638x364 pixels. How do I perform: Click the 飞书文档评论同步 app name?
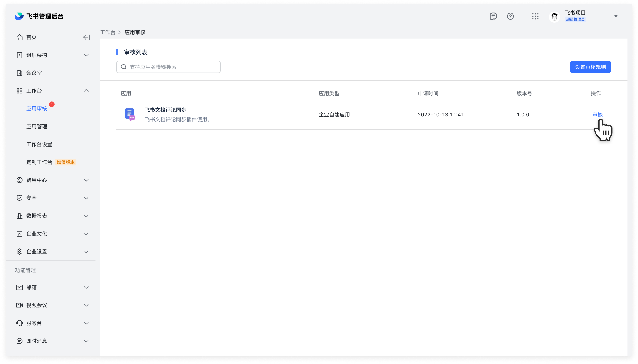[165, 110]
